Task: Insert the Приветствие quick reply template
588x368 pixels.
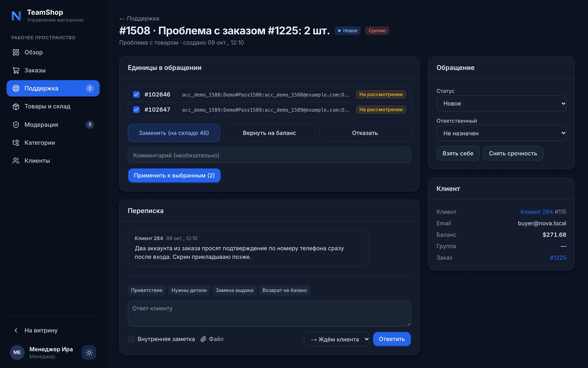Action: click(147, 290)
